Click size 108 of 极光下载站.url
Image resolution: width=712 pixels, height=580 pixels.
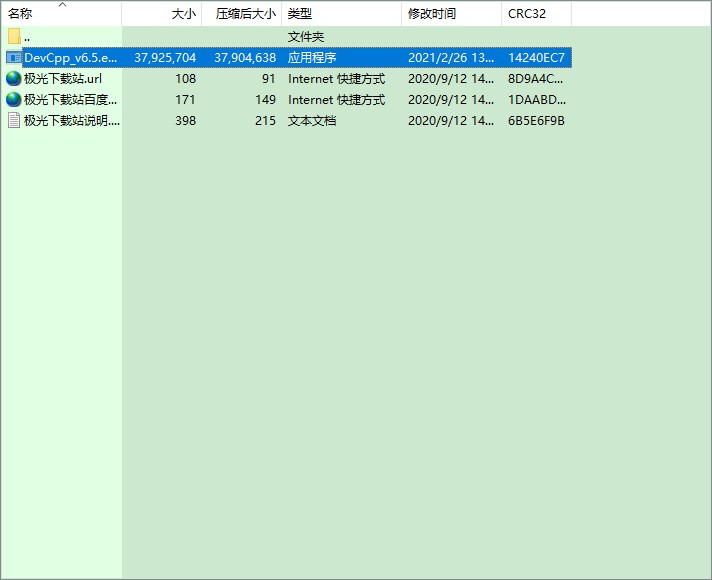[186, 79]
